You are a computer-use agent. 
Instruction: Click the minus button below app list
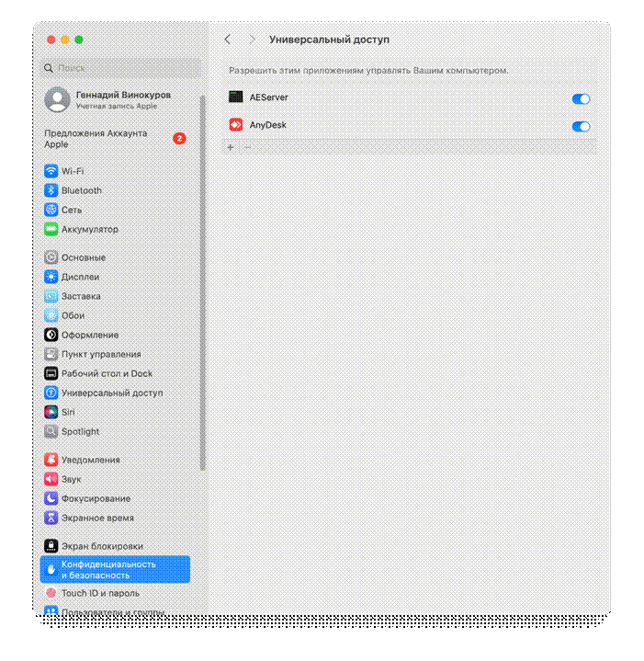pyautogui.click(x=247, y=147)
